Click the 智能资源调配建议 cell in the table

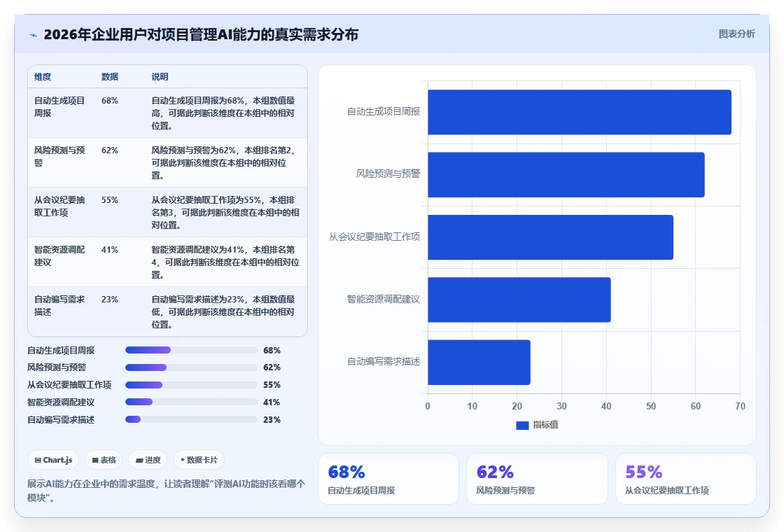pos(59,255)
